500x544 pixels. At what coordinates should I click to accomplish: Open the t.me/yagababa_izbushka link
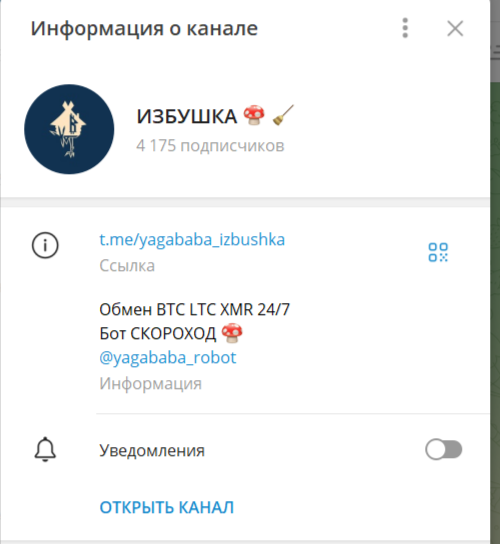click(x=192, y=239)
